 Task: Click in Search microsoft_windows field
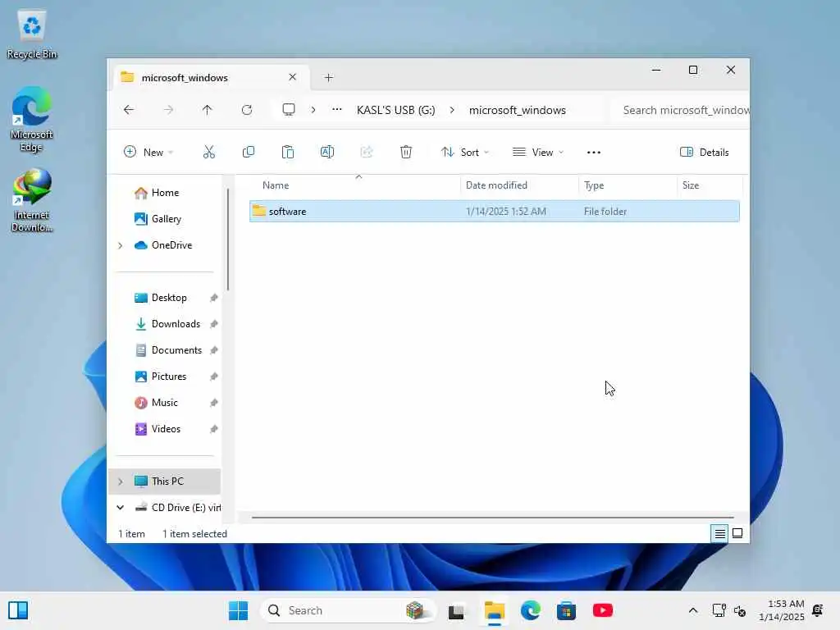tap(680, 110)
